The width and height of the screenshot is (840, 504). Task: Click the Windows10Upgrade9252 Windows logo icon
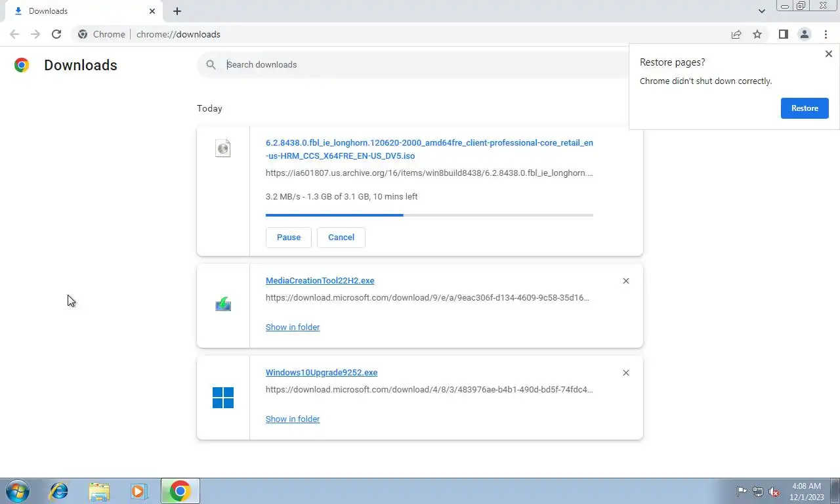tap(223, 398)
